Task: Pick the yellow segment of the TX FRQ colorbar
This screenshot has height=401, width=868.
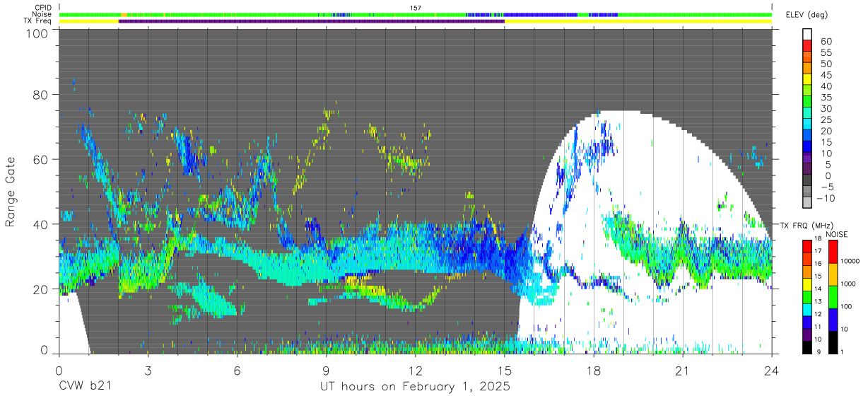Action: click(807, 284)
